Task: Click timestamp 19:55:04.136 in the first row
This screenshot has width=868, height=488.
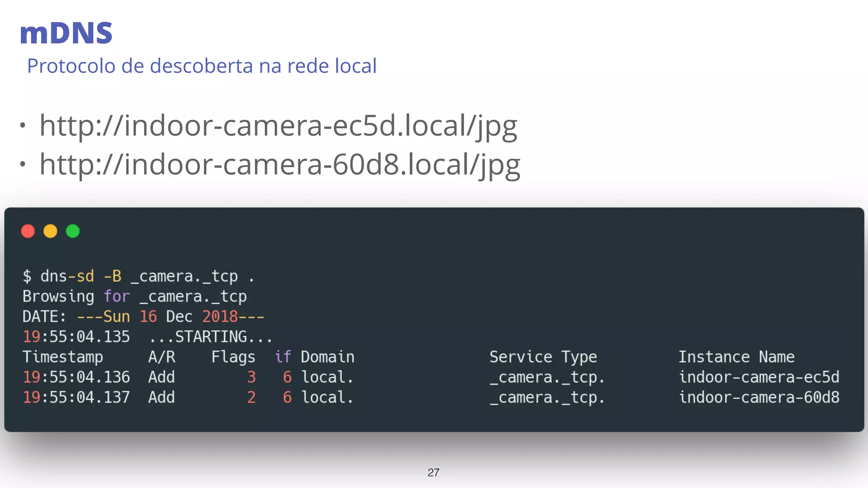Action: tap(76, 377)
